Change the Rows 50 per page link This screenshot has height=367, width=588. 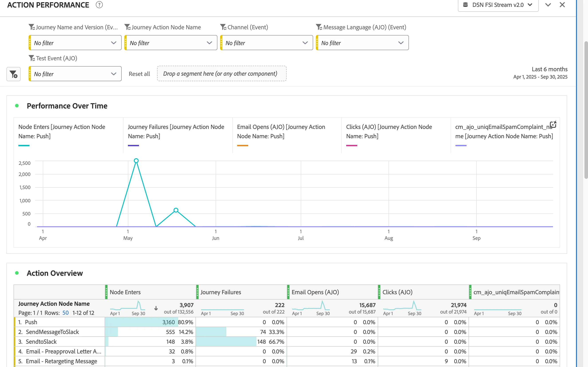(65, 313)
